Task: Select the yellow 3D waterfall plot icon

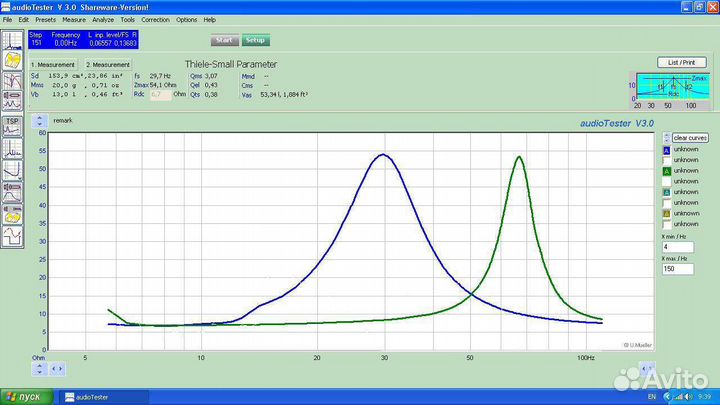Action: point(12,61)
